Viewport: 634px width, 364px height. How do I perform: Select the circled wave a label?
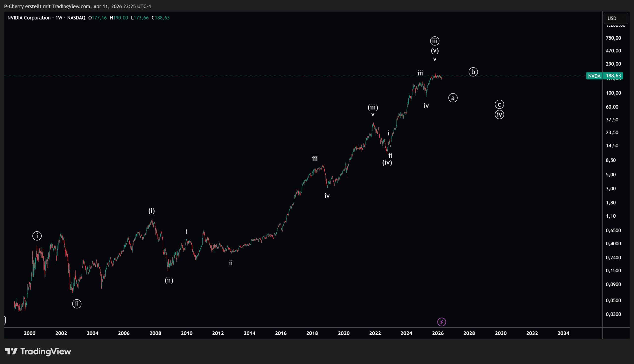point(453,98)
